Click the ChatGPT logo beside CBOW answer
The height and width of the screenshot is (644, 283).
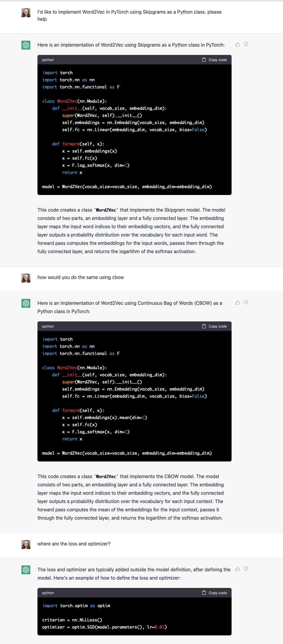pos(26,303)
